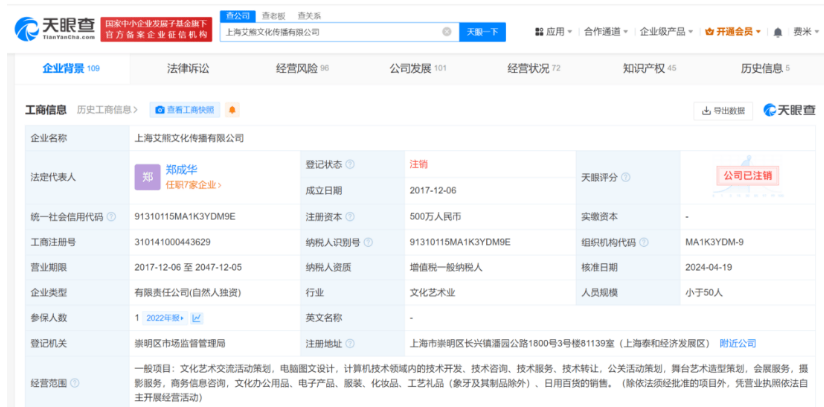Select registered capital 500万人民币
This screenshot has height=407, width=824.
click(435, 217)
